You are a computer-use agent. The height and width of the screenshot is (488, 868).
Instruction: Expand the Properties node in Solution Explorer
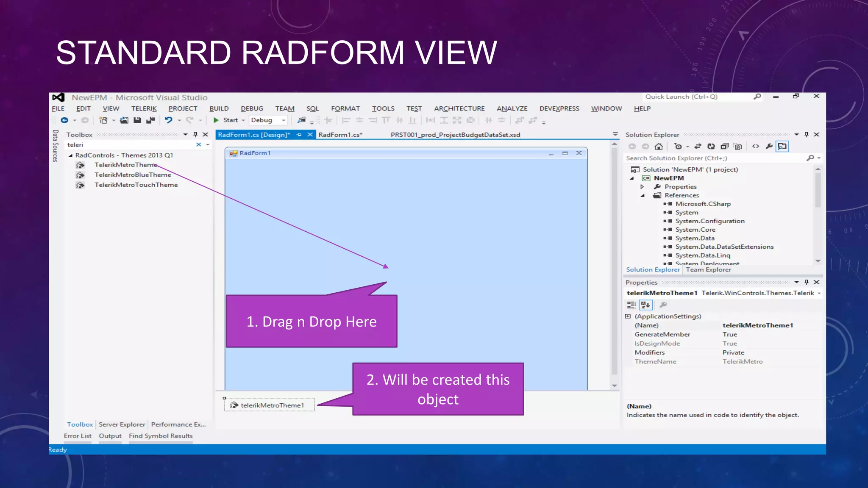[x=642, y=187]
